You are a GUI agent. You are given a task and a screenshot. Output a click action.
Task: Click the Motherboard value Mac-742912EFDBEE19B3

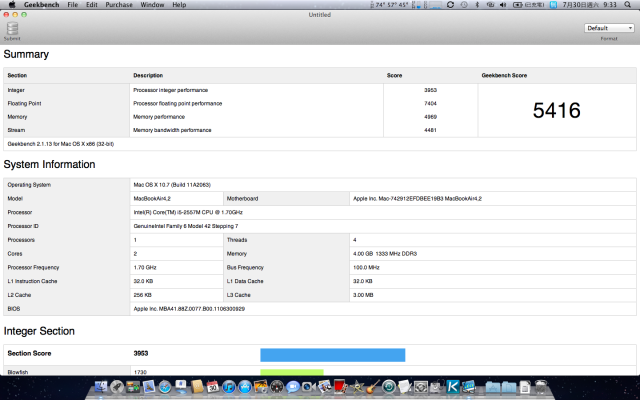coord(417,199)
